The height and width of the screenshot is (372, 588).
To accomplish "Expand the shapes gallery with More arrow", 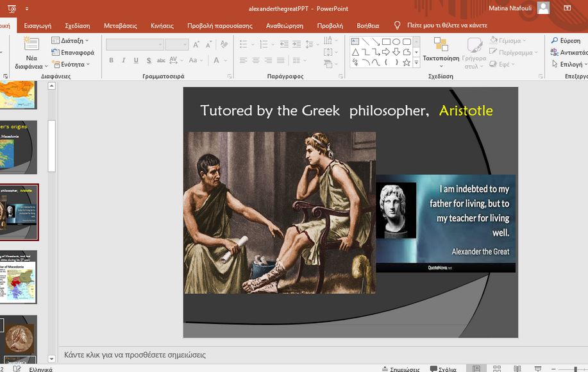I will click(x=416, y=63).
